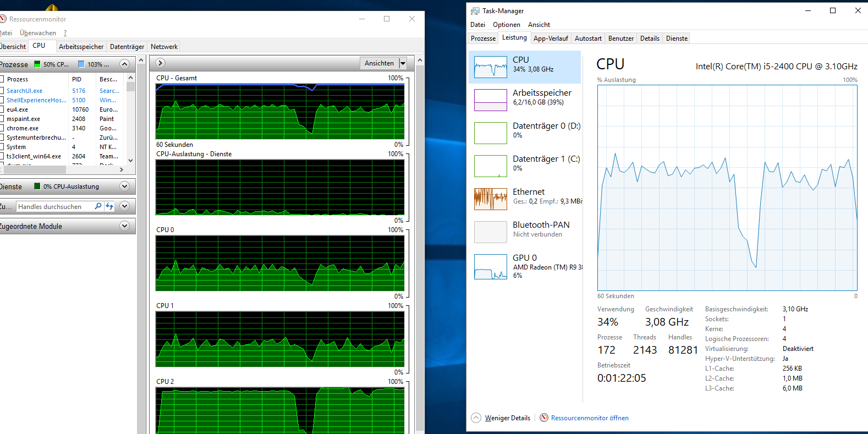This screenshot has width=868, height=434.
Task: Click blue frequency indicator in Prozesse header
Action: pyautogui.click(x=81, y=64)
